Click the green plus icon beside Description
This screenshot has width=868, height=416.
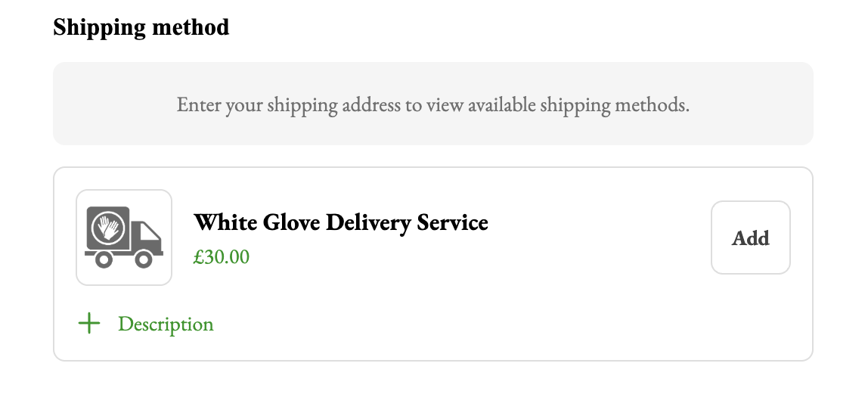(x=89, y=324)
